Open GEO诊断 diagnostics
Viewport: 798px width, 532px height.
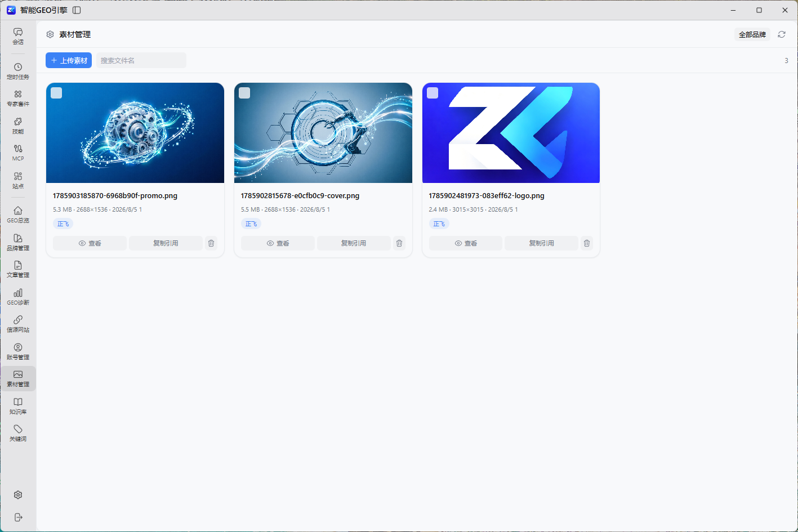tap(18, 297)
